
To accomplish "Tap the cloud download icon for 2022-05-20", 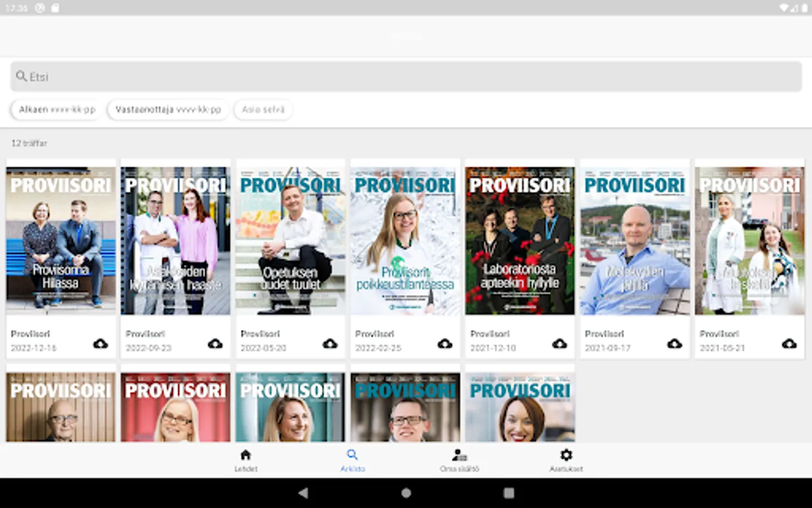I will point(330,344).
